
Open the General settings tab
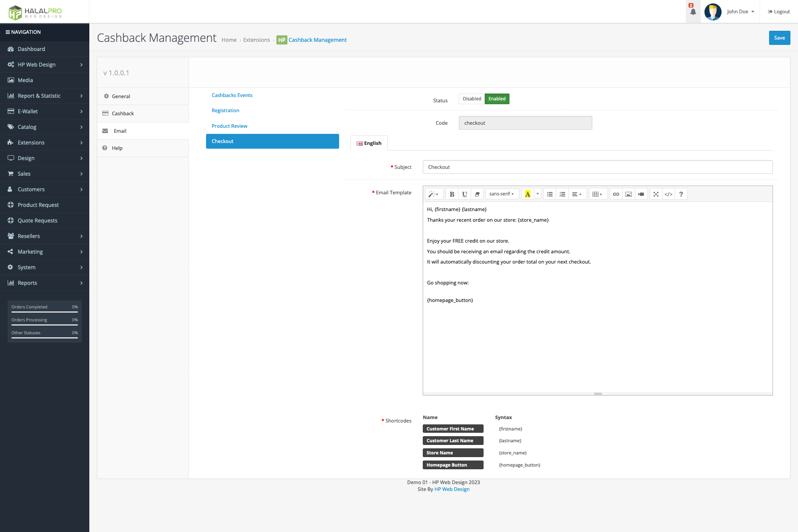click(x=121, y=96)
